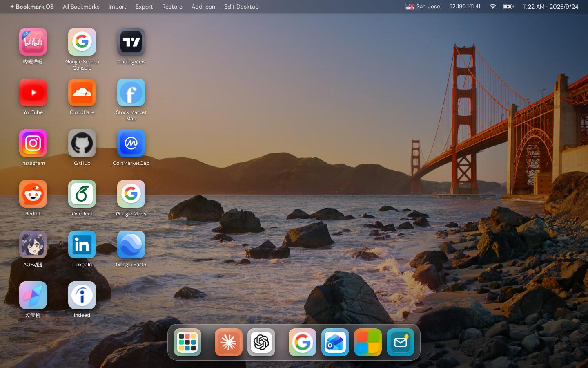Open the TradingView bookmark icon

131,42
